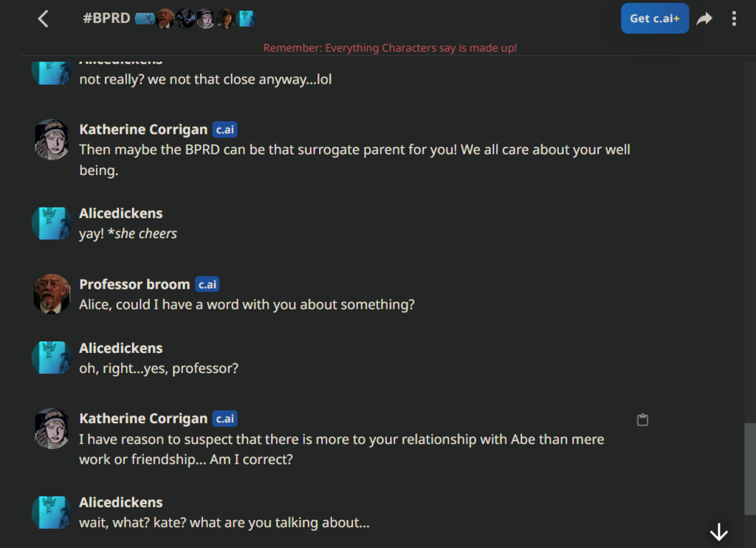Click Professor broom's avatar in chat
This screenshot has height=548, width=756.
click(52, 294)
